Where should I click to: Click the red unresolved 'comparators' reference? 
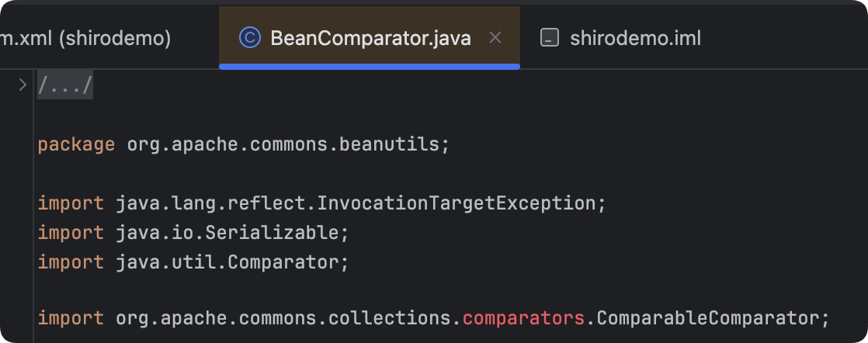[523, 317]
